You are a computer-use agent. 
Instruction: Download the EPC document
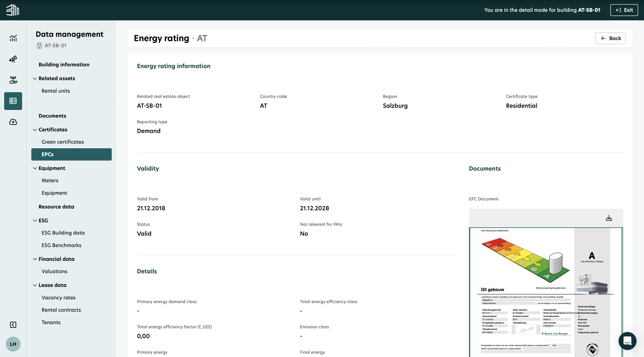(609, 218)
